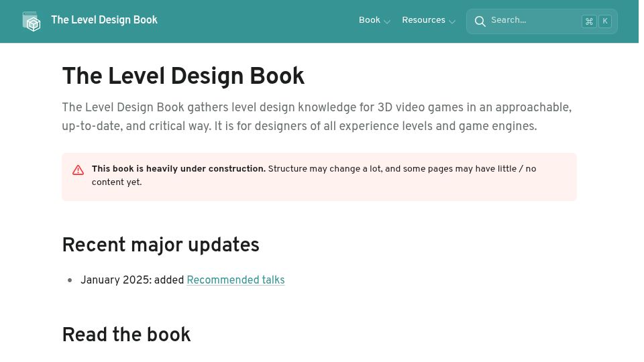
Task: Click the K key shortcut badge
Action: pyautogui.click(x=605, y=21)
